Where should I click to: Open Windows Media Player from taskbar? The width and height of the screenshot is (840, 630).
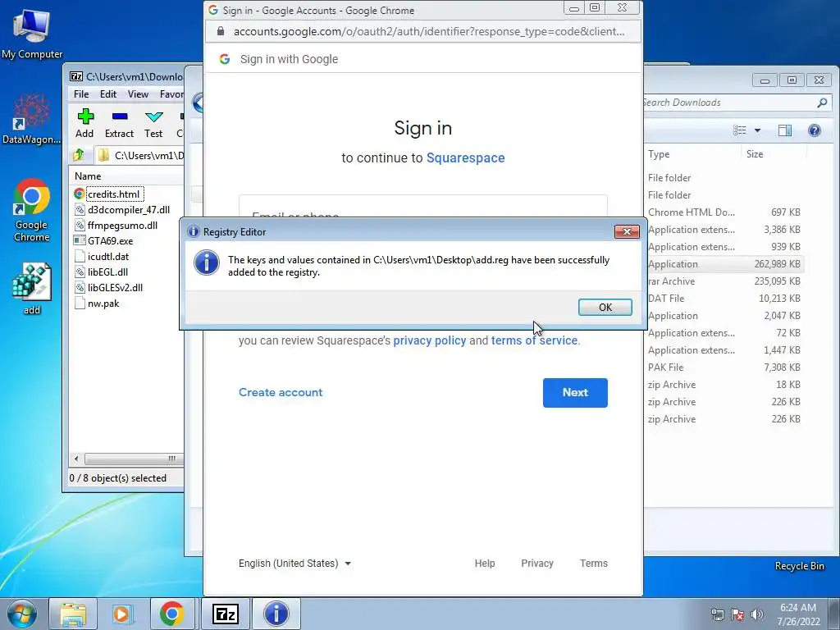[122, 614]
